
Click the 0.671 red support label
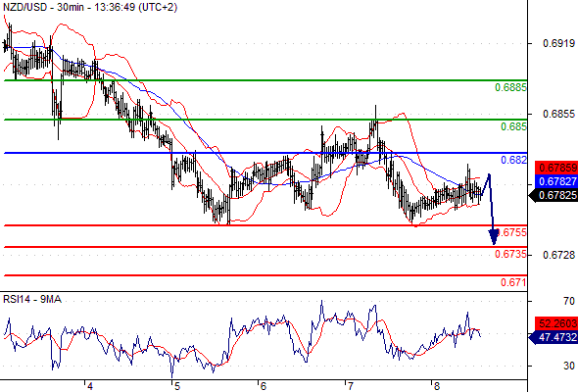[x=513, y=282]
